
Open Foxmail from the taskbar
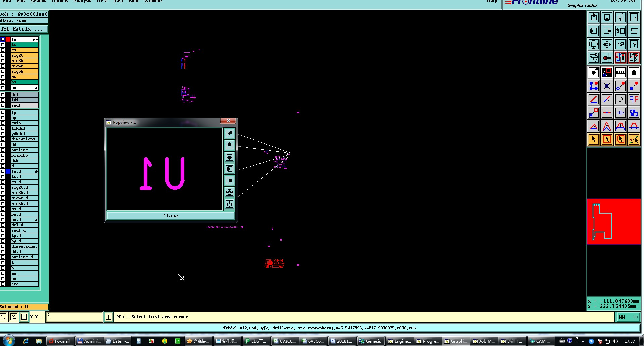click(x=60, y=341)
